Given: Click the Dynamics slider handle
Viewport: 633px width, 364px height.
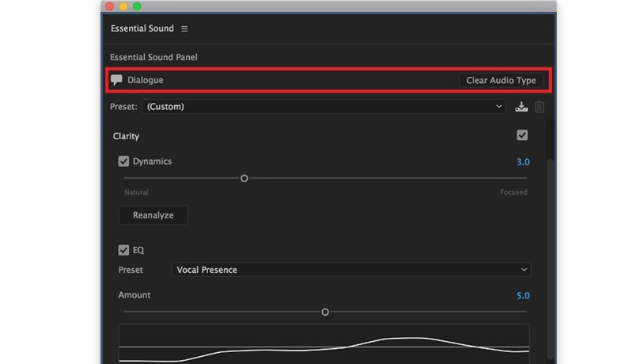Looking at the screenshot, I should 244,178.
